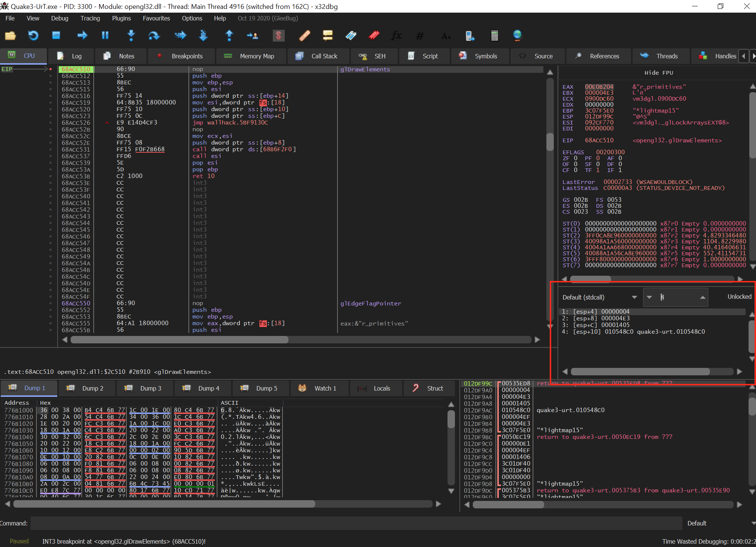
Task: Toggle breakpoint bullet at EIP 68ACC510
Action: point(51,69)
